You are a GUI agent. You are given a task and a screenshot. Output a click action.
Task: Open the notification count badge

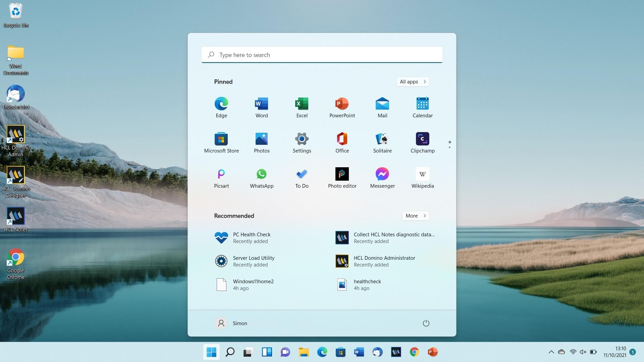(x=633, y=352)
